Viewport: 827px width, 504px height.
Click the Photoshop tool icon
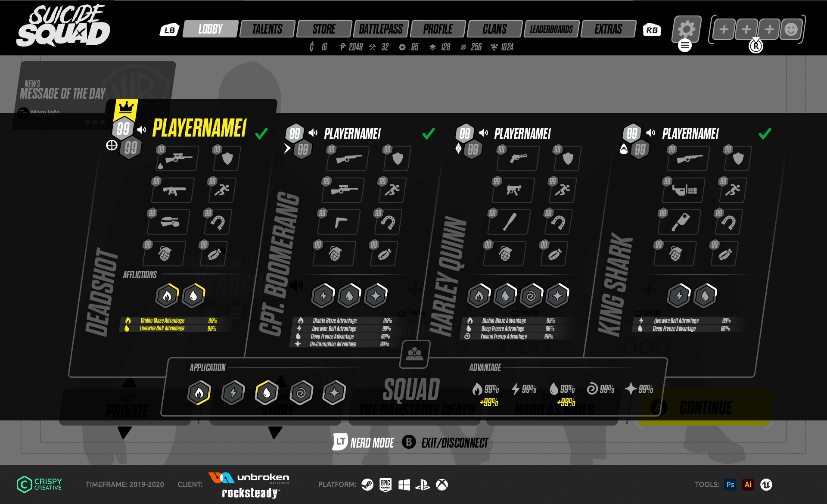pyautogui.click(x=731, y=485)
